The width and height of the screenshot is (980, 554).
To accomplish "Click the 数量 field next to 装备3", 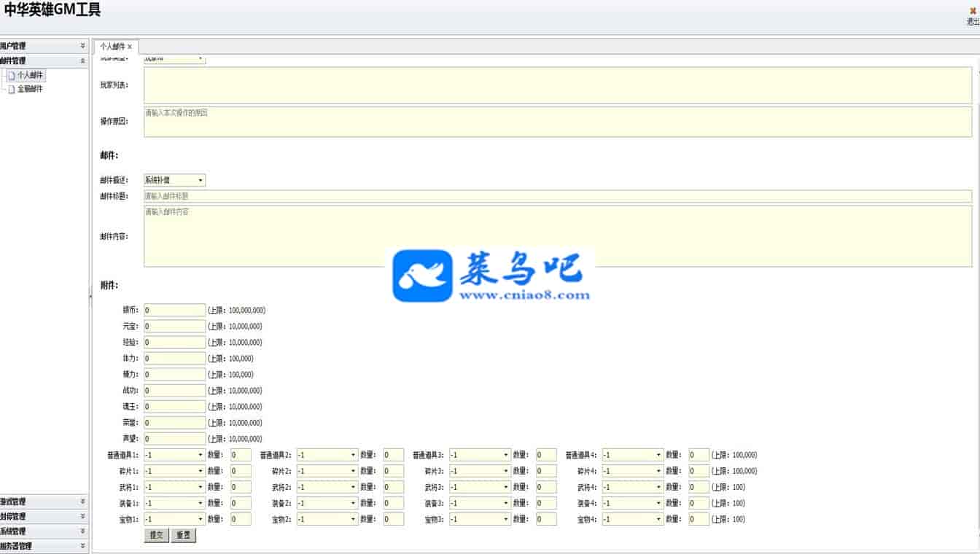I will [x=546, y=503].
